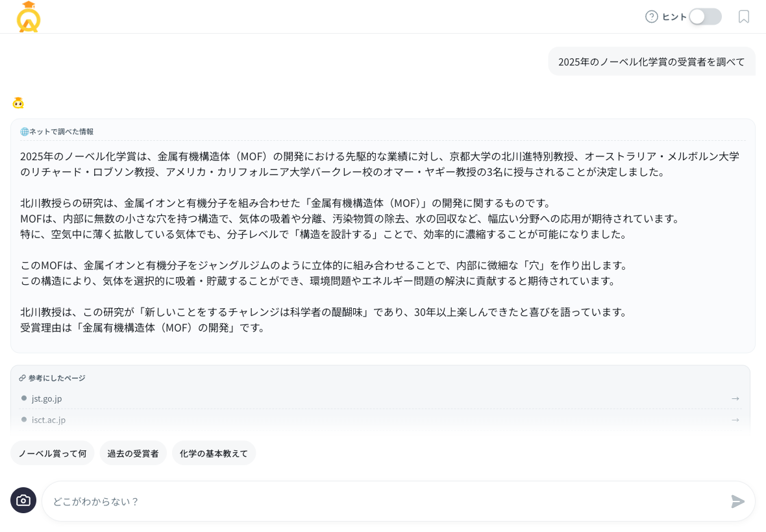Click the 参考にしたページ section header
The image size is (766, 532).
pos(56,378)
